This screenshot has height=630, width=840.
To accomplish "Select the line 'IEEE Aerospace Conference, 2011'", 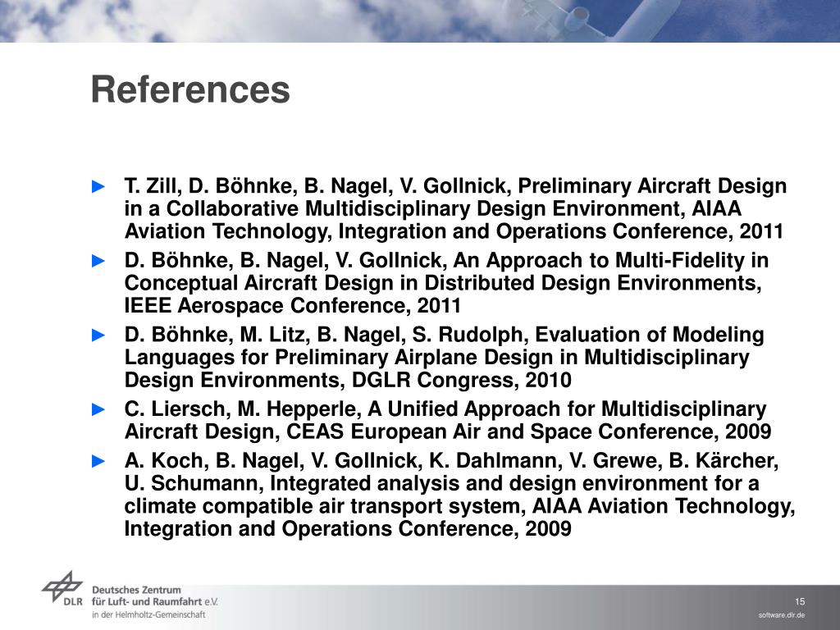I will click(293, 306).
